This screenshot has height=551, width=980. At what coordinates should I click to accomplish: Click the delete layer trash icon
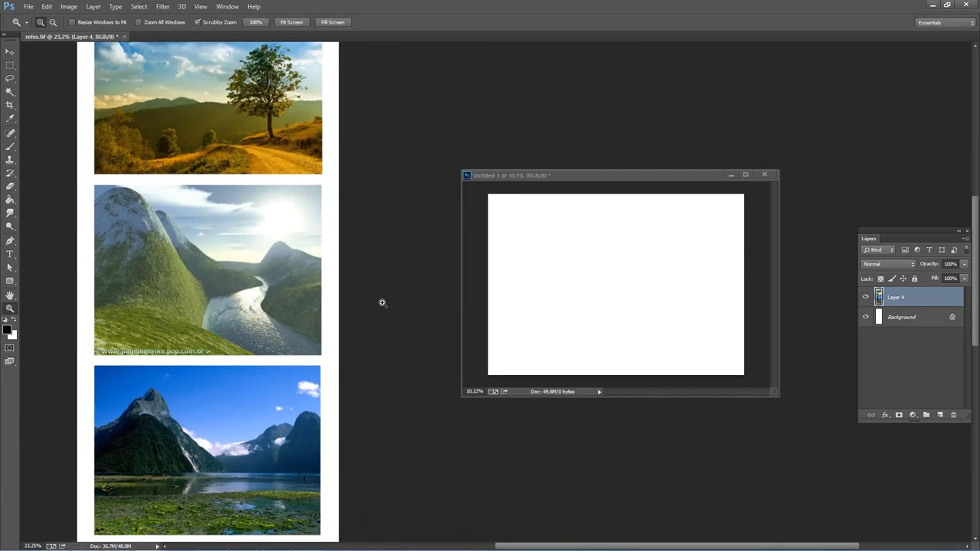click(953, 415)
